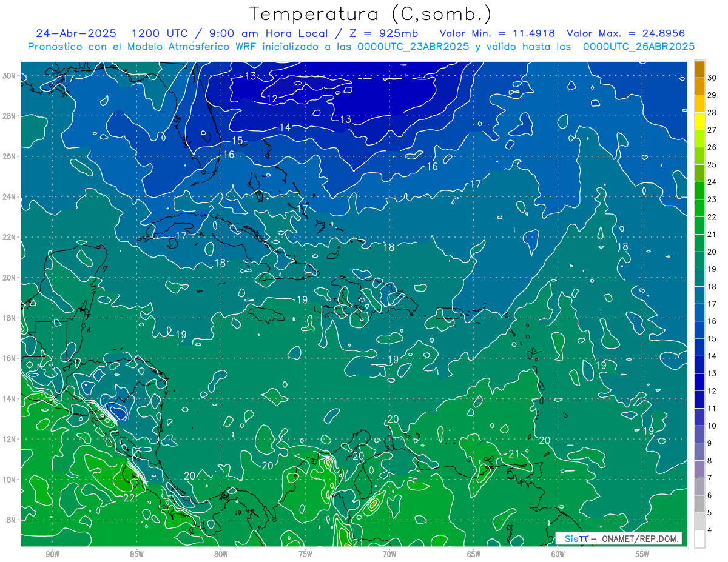Click the color scale label 28

pos(712,113)
